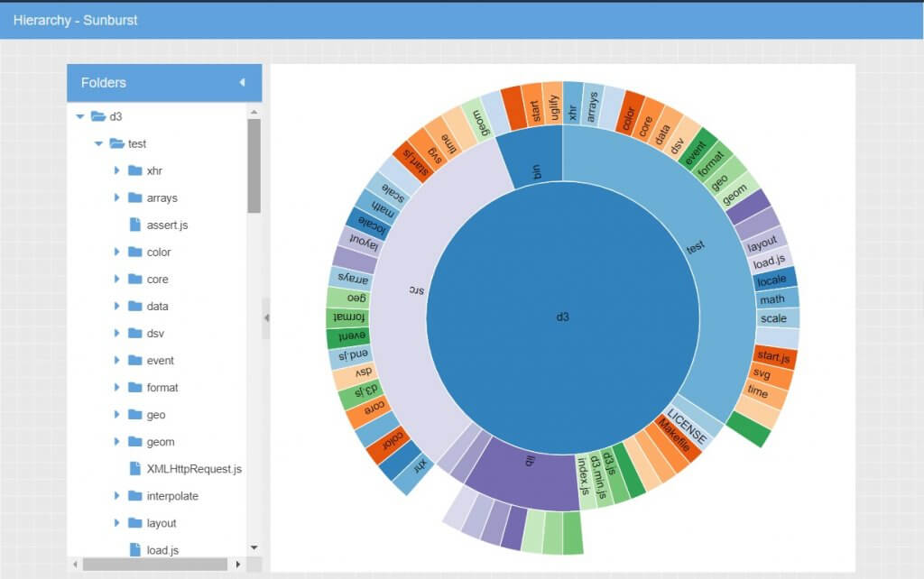924x579 pixels.
Task: Collapse the Folders panel with its header arrow
Action: point(242,82)
